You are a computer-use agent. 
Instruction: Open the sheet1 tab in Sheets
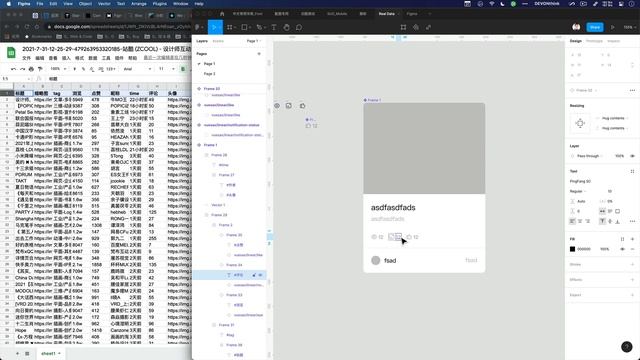[x=51, y=353]
